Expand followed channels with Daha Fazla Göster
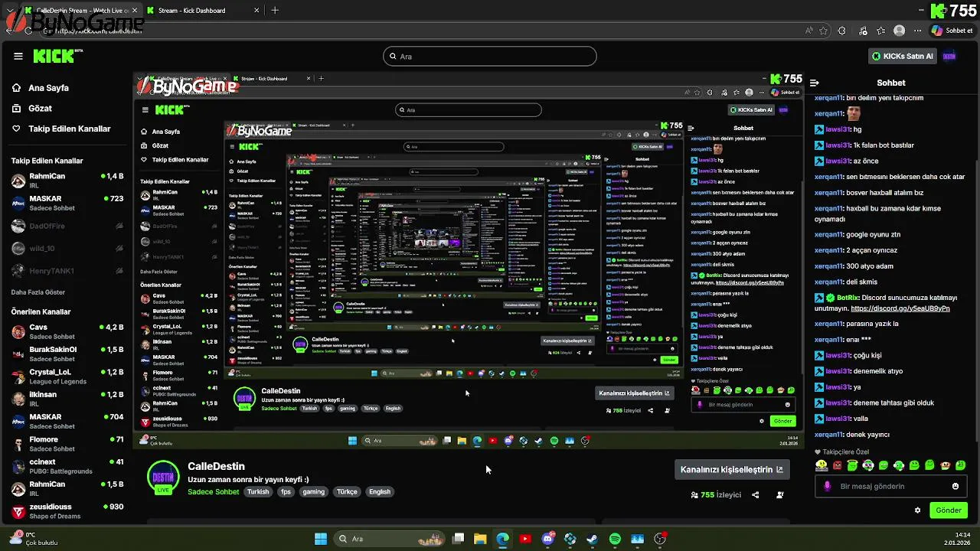 click(38, 292)
